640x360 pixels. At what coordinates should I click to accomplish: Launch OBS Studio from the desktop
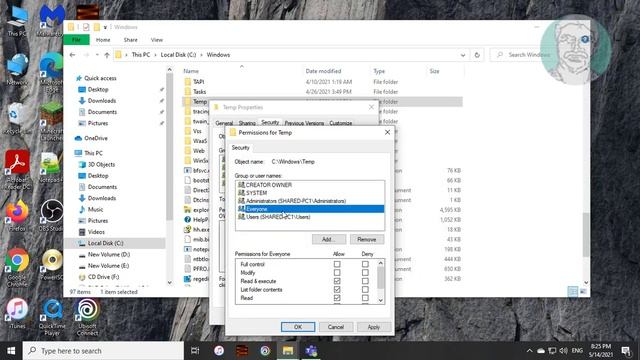coord(52,216)
